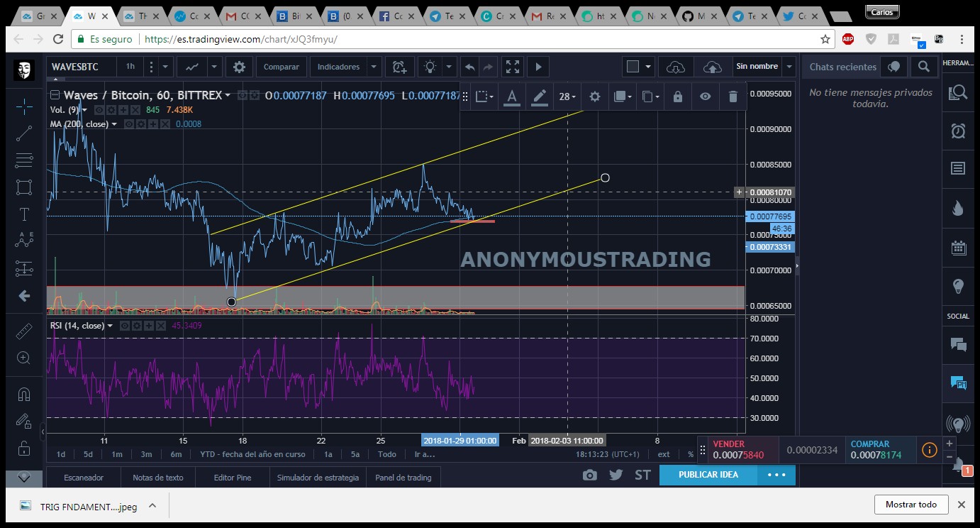
Task: Open chart style dropdown arrow
Action: [x=215, y=67]
